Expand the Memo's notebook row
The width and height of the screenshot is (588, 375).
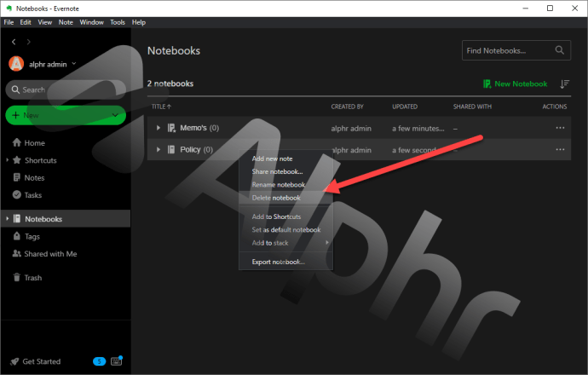pyautogui.click(x=159, y=128)
